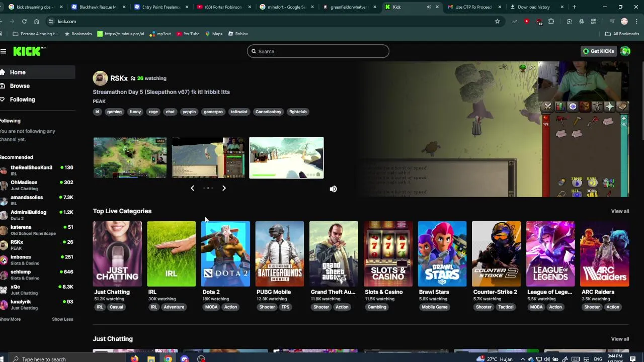Open new browser tab
The image size is (644, 362).
tap(574, 7)
